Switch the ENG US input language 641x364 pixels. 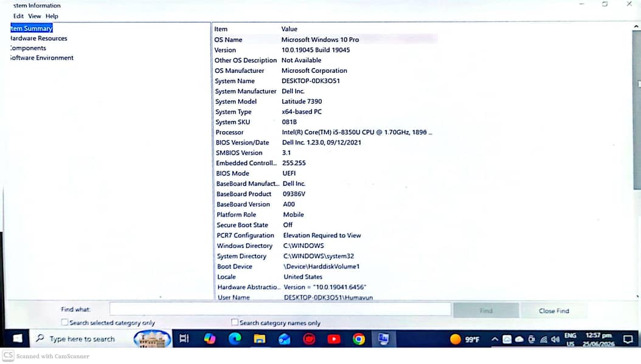pos(570,339)
